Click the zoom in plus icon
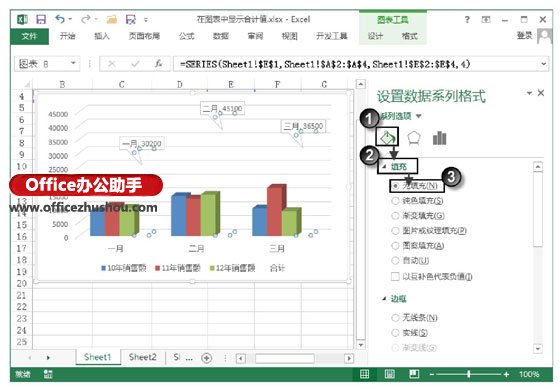This screenshot has width=560, height=389. pos(506,374)
